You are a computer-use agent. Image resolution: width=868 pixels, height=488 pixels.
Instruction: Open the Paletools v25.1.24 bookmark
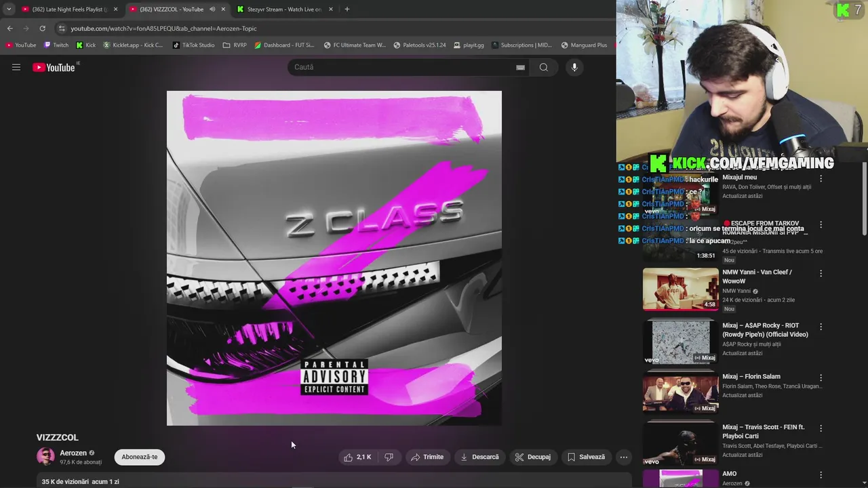420,45
